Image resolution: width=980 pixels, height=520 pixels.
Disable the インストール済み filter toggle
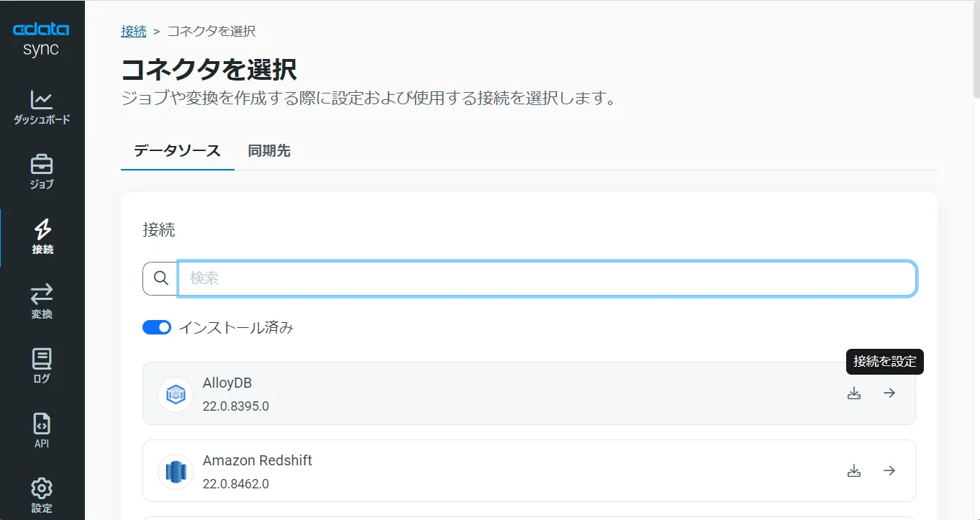[156, 327]
